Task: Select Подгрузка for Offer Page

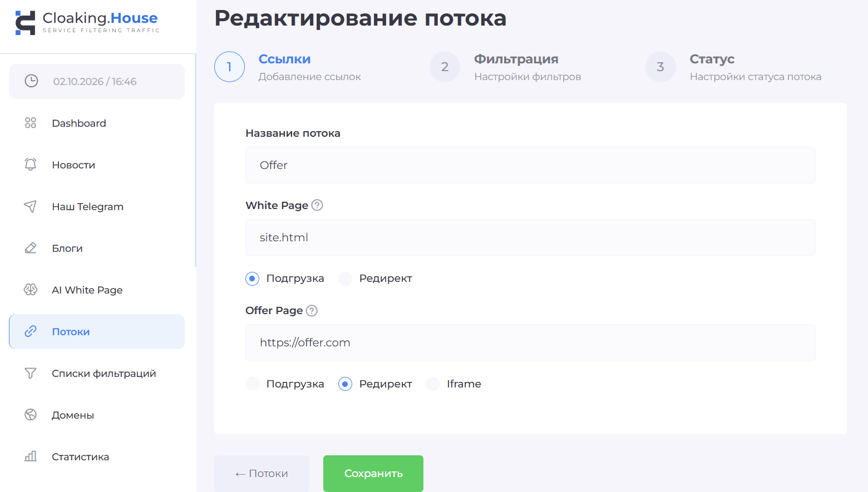Action: [x=253, y=384]
